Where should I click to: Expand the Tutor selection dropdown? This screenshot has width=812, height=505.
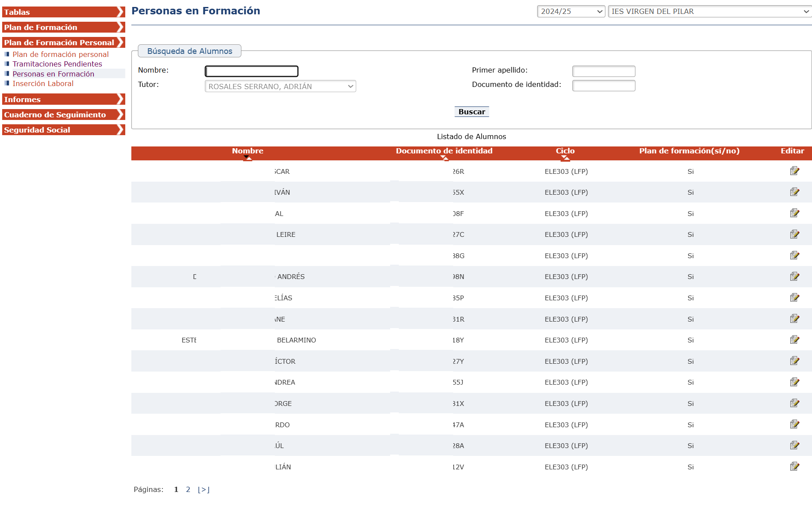(280, 86)
